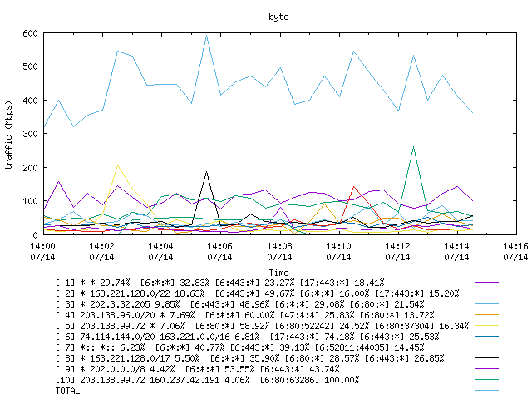Click the x-axis tick label 14:06
The image size is (532, 399).
coord(219,246)
